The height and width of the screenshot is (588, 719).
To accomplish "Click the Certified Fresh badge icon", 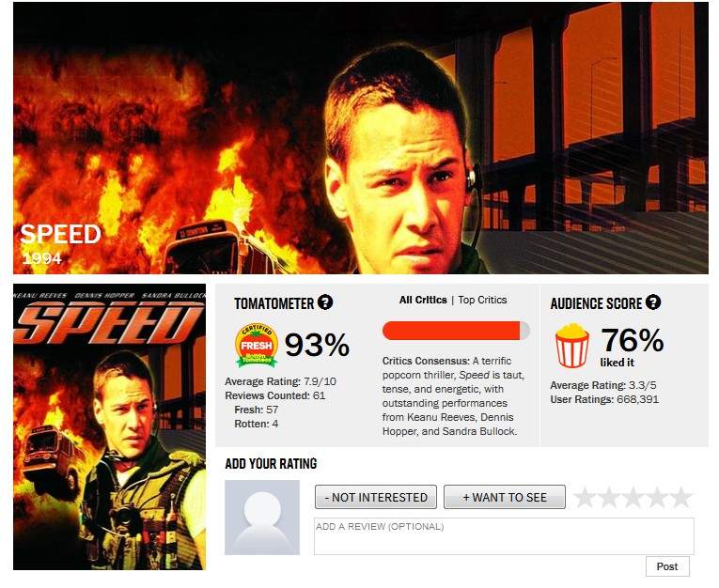I will click(x=257, y=346).
